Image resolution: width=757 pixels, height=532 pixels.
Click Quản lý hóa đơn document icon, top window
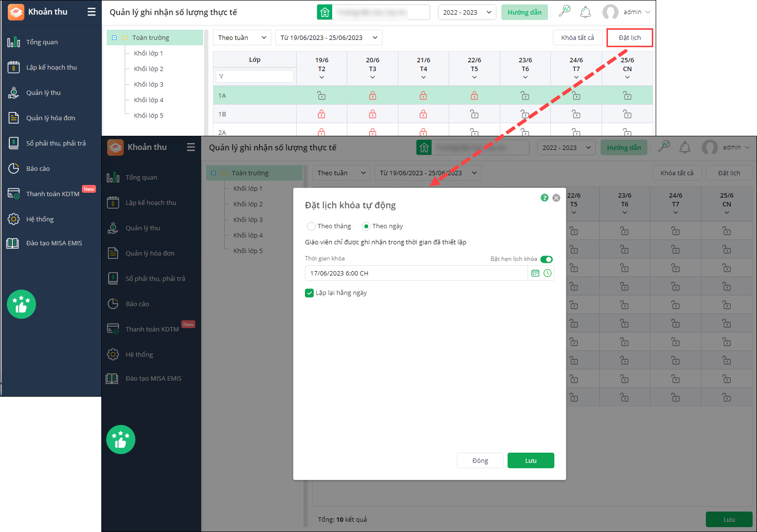click(14, 118)
